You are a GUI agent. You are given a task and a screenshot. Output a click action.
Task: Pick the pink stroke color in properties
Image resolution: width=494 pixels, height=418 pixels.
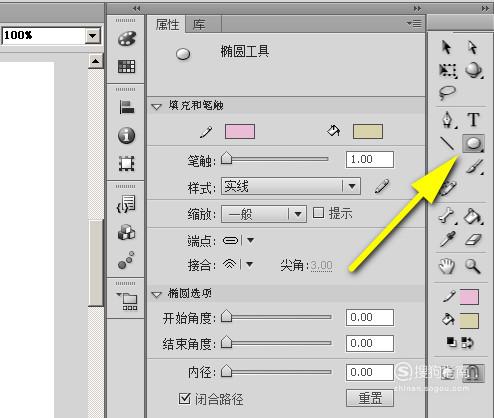pyautogui.click(x=240, y=132)
